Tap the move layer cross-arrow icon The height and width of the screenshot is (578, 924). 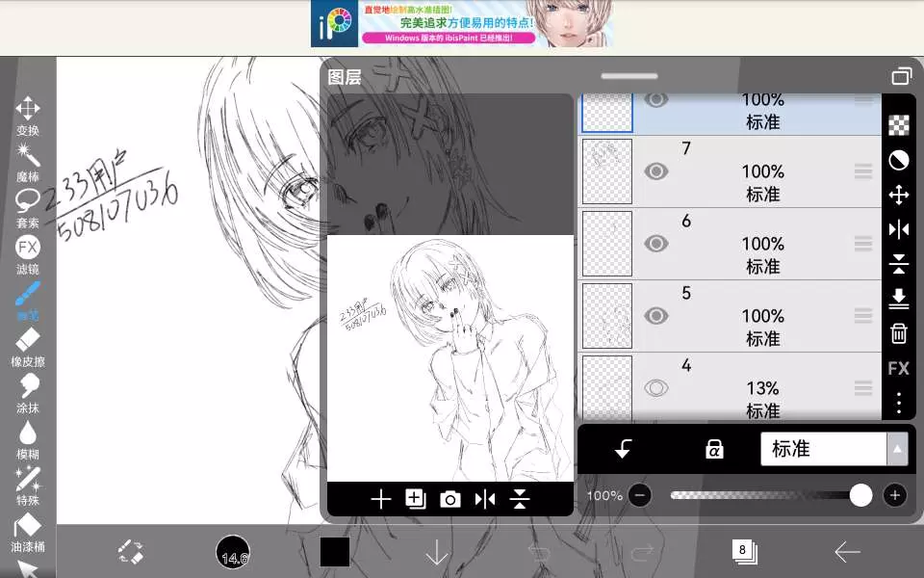coord(899,195)
